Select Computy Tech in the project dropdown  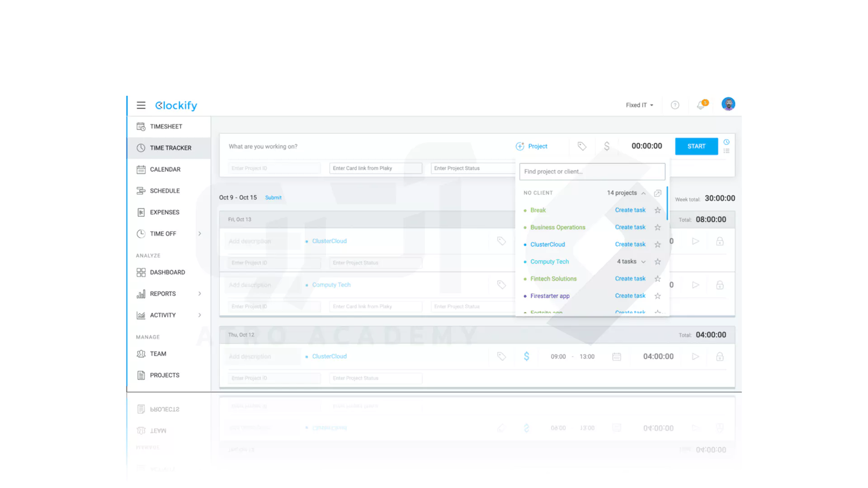tap(550, 262)
